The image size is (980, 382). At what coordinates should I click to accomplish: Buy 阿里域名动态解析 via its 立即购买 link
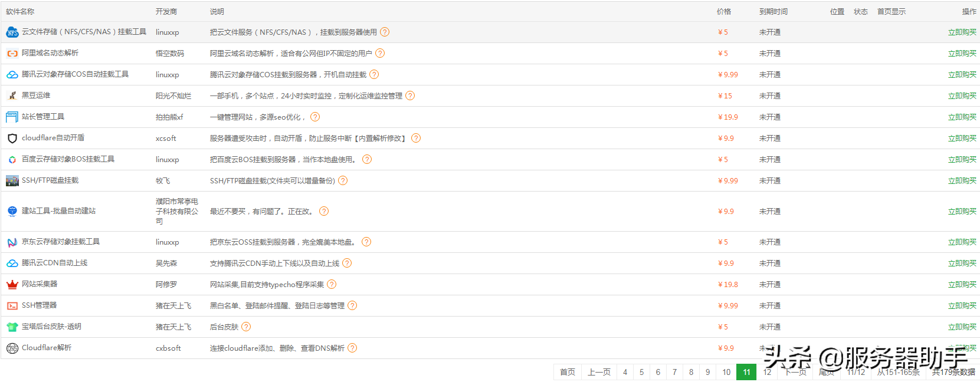click(x=962, y=54)
